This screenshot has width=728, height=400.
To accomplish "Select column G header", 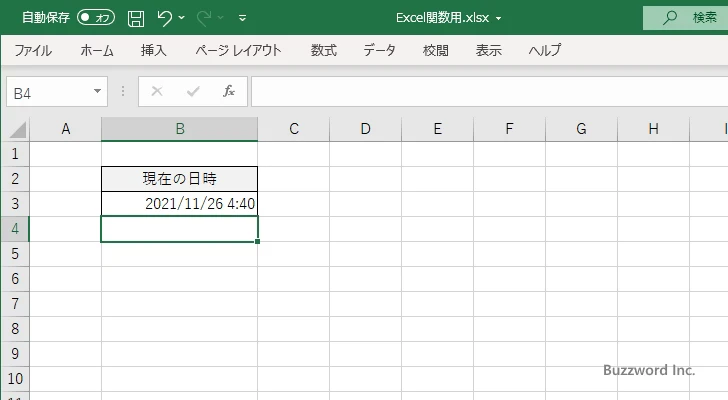I will pyautogui.click(x=582, y=129).
